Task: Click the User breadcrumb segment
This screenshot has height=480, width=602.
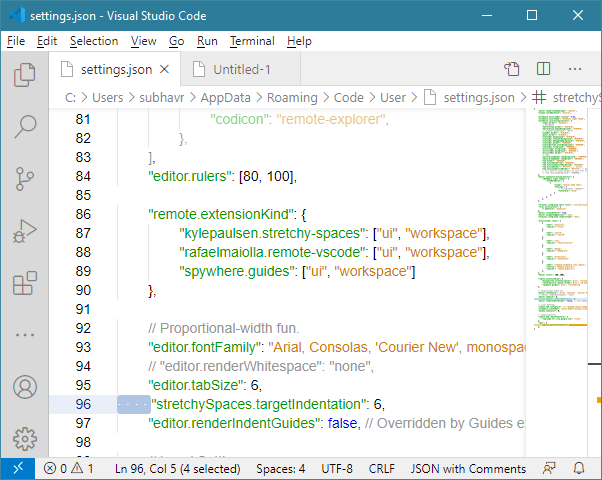Action: (393, 98)
